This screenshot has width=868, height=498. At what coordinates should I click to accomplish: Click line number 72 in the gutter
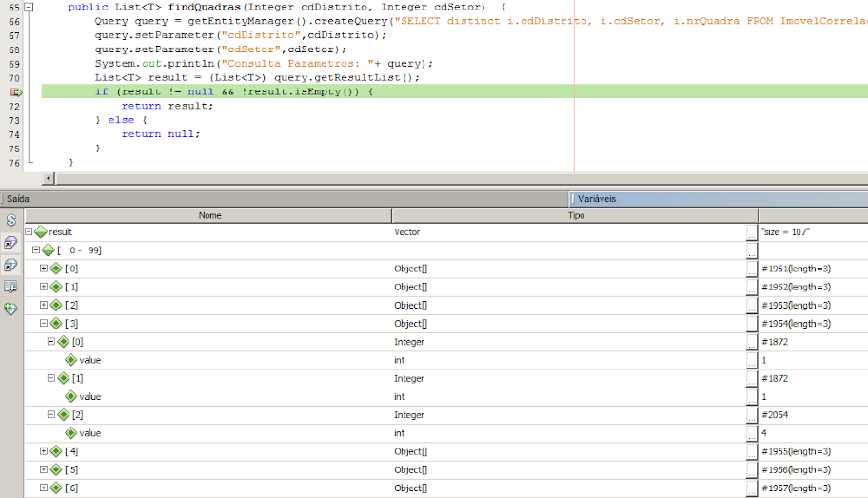click(x=14, y=107)
